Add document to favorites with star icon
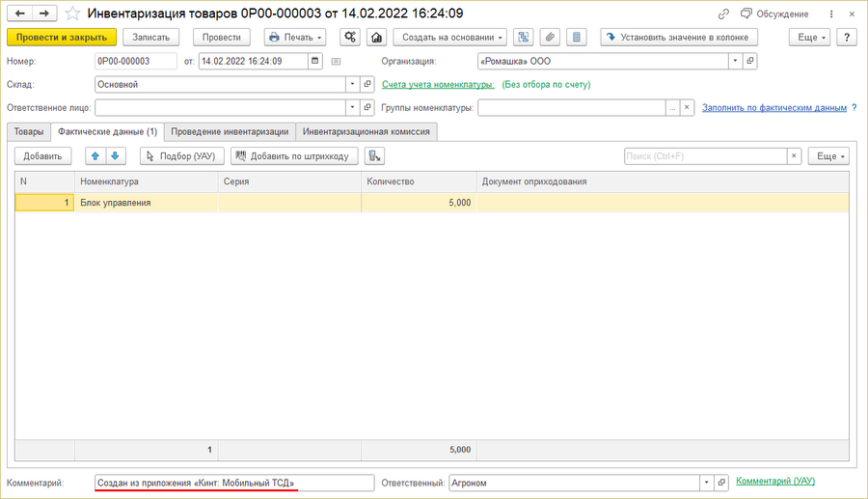This screenshot has height=499, width=868. point(72,14)
